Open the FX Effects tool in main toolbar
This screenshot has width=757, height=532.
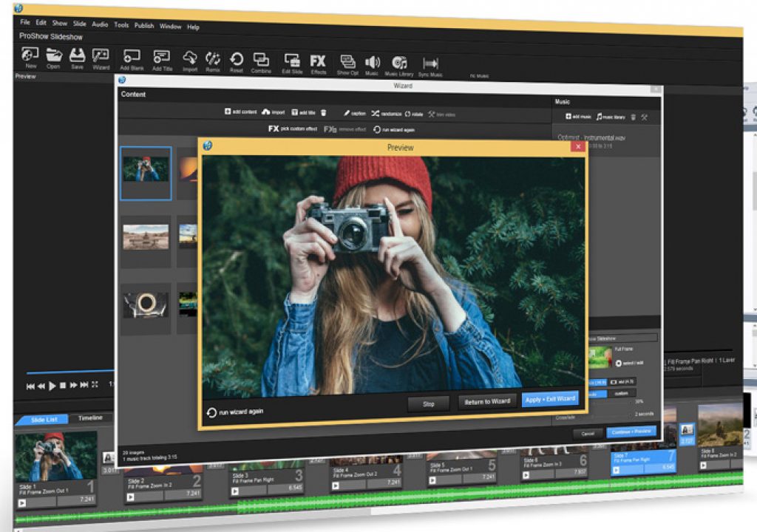tap(318, 64)
